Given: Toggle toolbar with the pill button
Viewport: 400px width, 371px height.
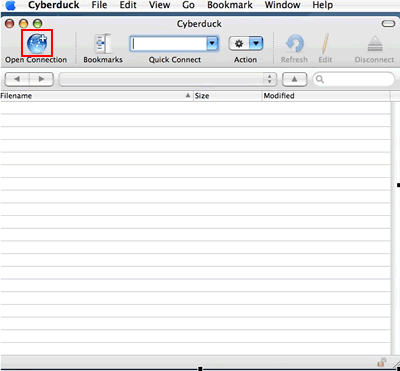Looking at the screenshot, I should click(x=388, y=24).
